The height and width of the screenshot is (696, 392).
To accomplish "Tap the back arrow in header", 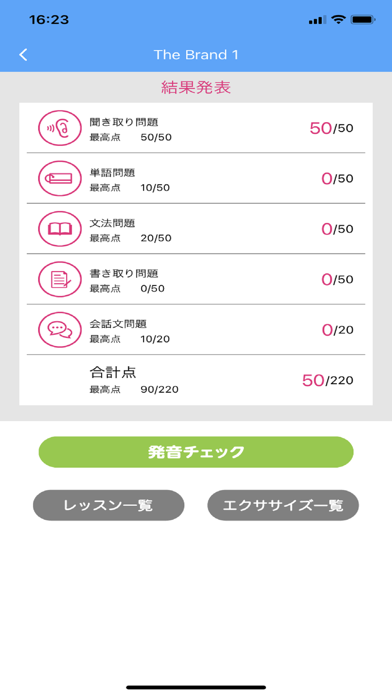I will (x=24, y=55).
